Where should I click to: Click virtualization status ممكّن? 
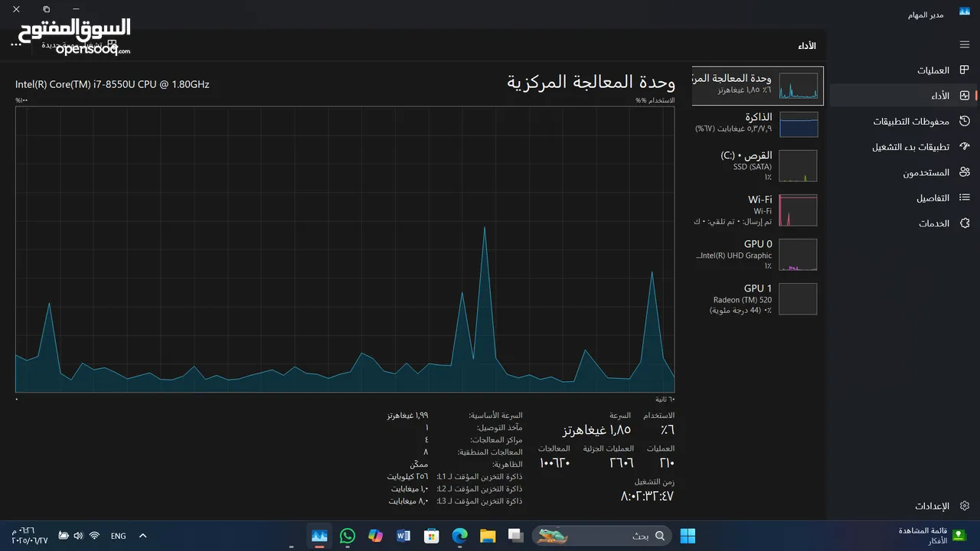point(419,464)
